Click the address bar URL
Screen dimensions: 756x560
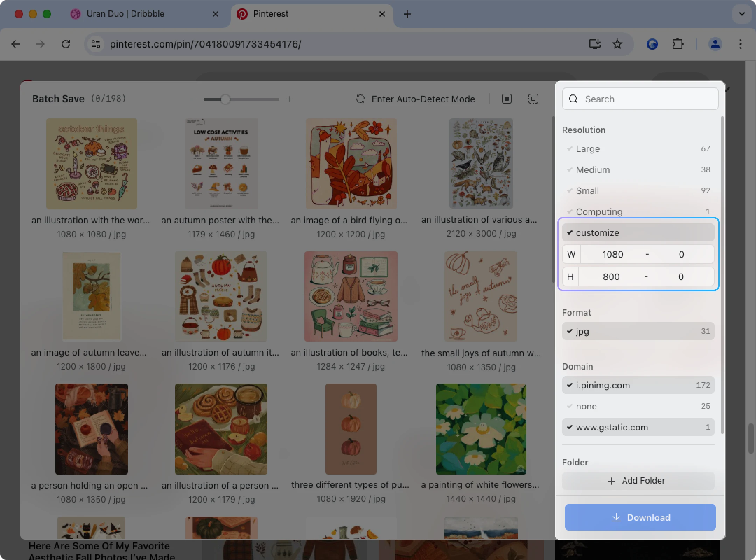tap(205, 44)
